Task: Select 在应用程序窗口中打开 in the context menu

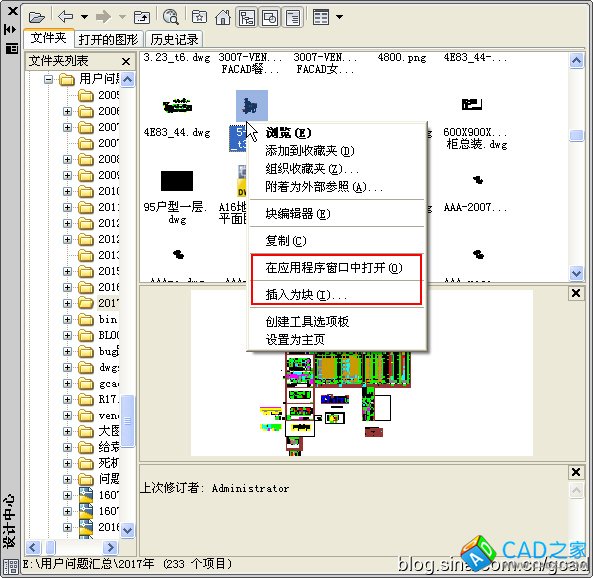Action: click(x=334, y=268)
